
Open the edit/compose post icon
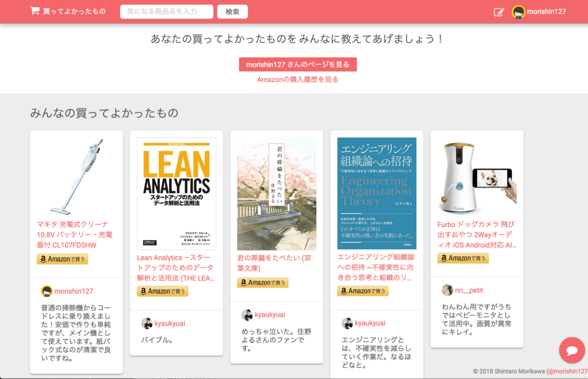(499, 12)
